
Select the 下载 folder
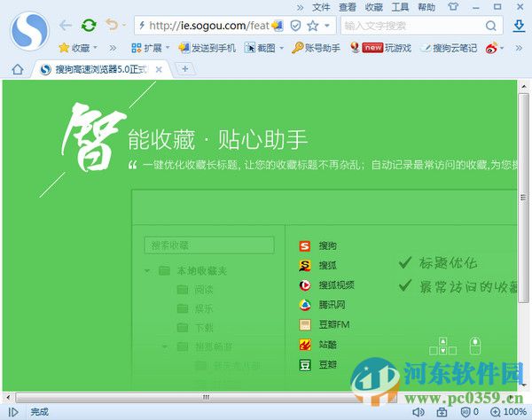tap(195, 328)
